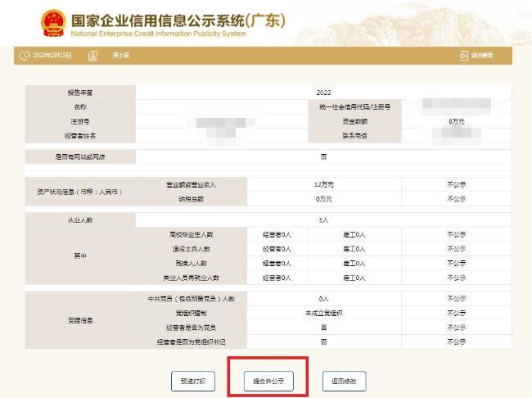Click the 退出登录 link in toolbar
This screenshot has height=398, width=532.
(482, 56)
